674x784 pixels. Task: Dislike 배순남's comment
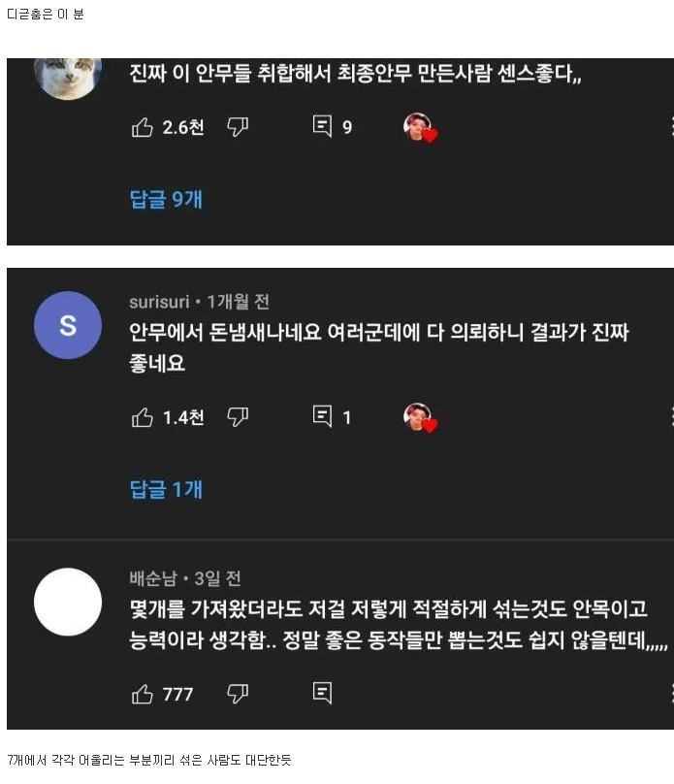click(x=238, y=694)
